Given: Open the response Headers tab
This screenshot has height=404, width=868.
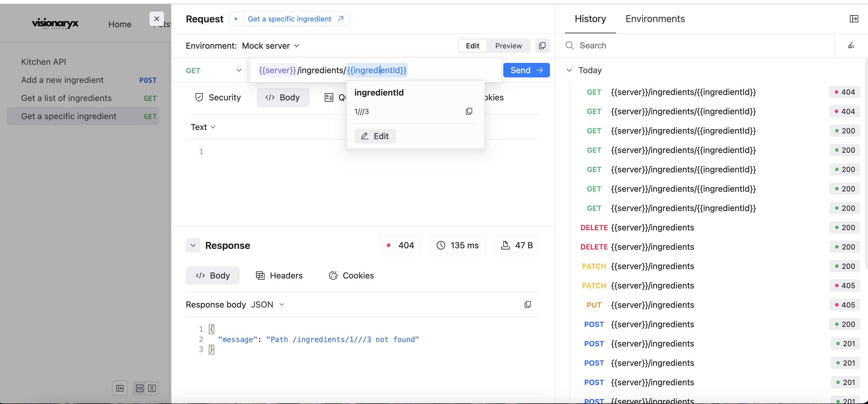Looking at the screenshot, I should point(279,275).
